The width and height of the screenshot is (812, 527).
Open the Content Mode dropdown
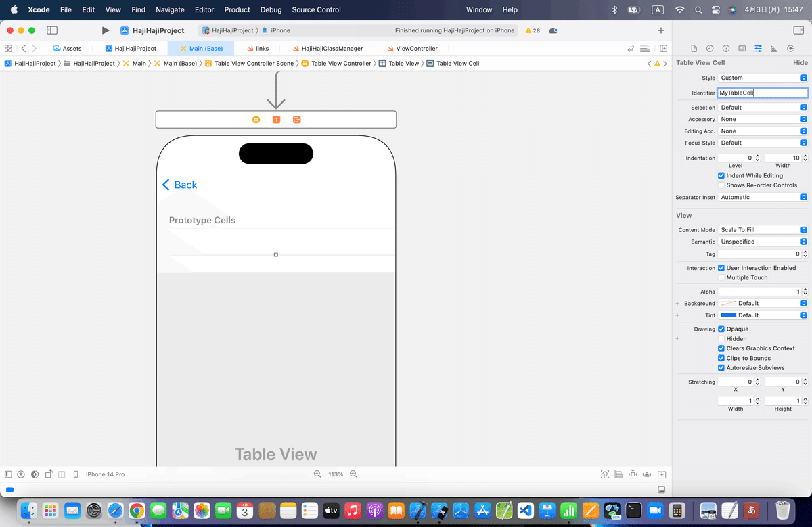763,229
